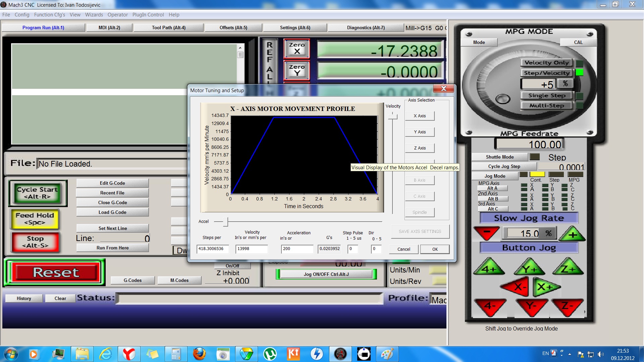The image size is (644, 362).
Task: Click OK in Motor Tuning dialog
Action: (x=435, y=249)
